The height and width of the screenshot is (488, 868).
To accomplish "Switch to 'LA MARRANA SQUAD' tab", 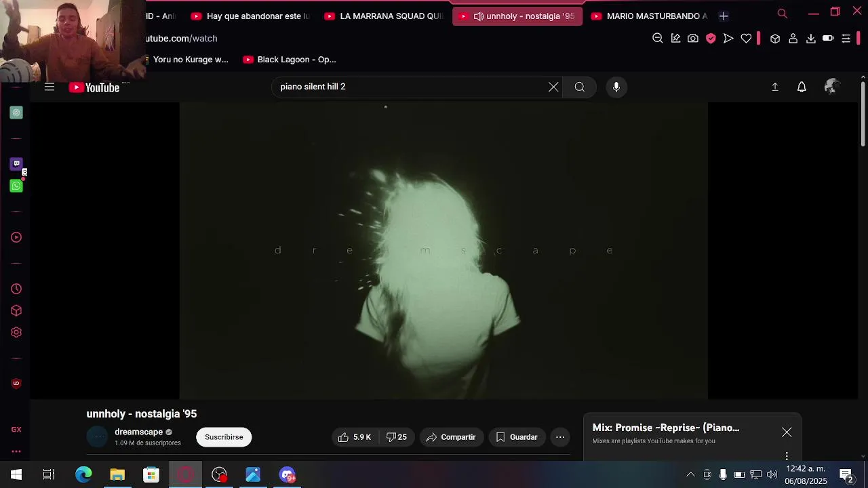I will point(384,16).
